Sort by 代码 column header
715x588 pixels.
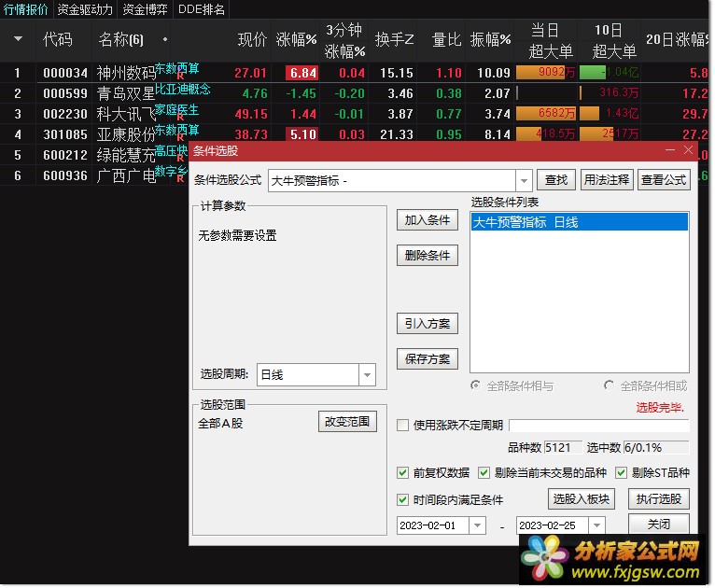pyautogui.click(x=58, y=39)
